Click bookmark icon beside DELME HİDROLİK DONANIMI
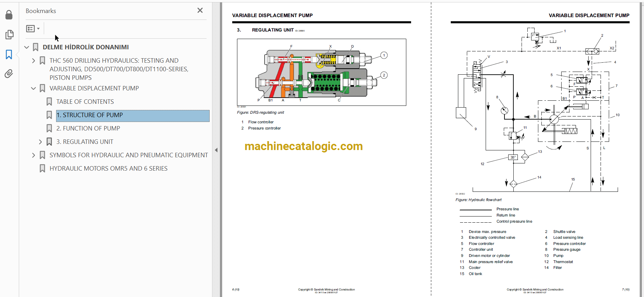Screen dimensions: 644x297 (x=36, y=47)
